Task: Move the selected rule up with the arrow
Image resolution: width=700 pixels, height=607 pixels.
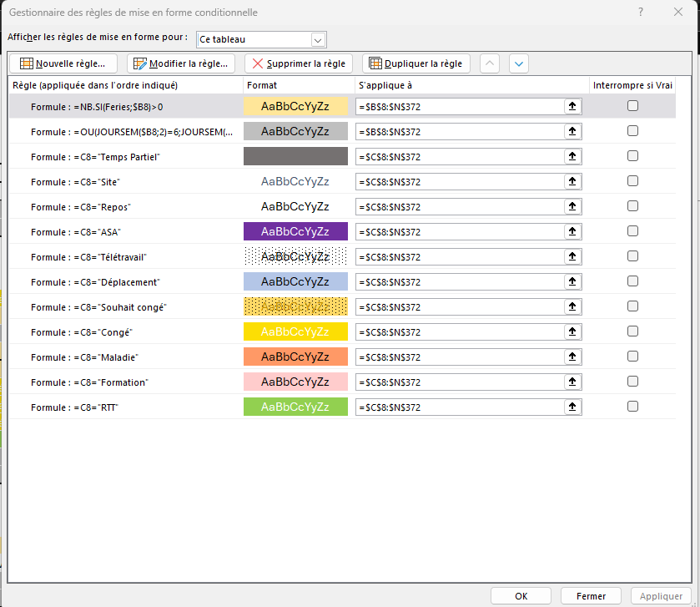Action: (490, 63)
